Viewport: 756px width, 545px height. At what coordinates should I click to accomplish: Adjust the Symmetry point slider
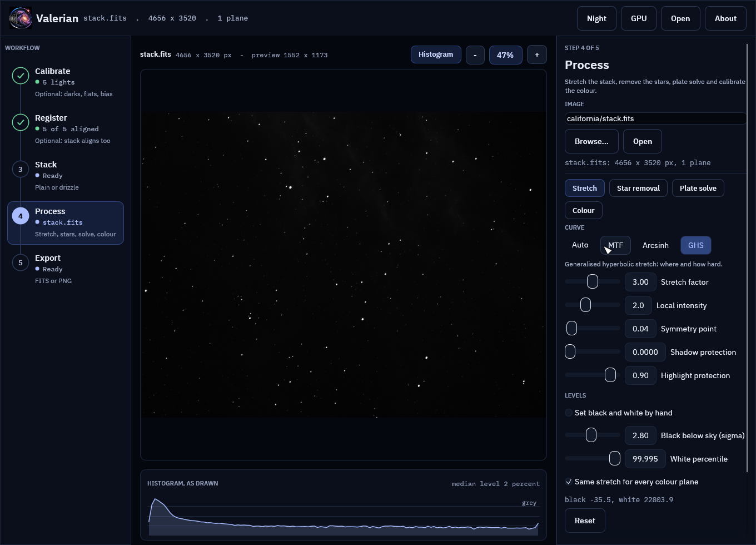(593, 328)
